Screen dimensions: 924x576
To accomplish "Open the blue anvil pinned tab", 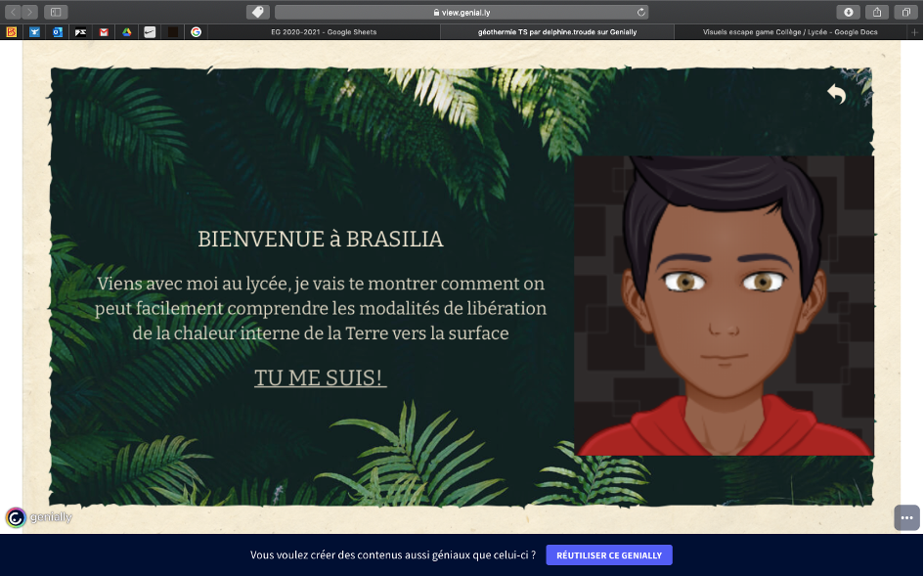I will [35, 32].
